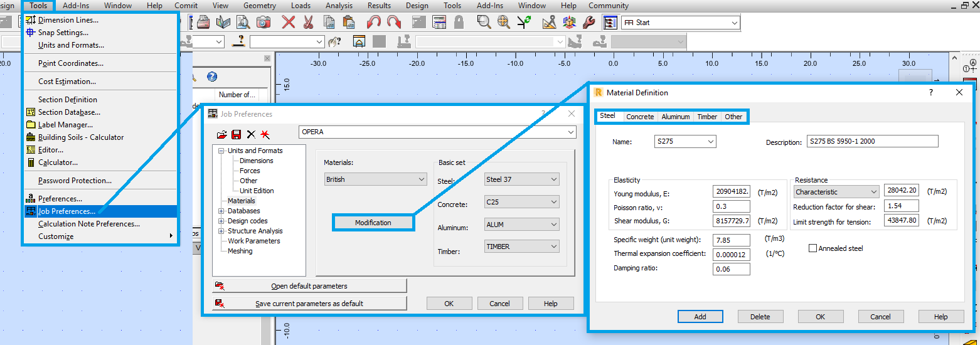Click the ruler and triangle measure icon
Screen dimensions: 980x345
click(x=549, y=22)
